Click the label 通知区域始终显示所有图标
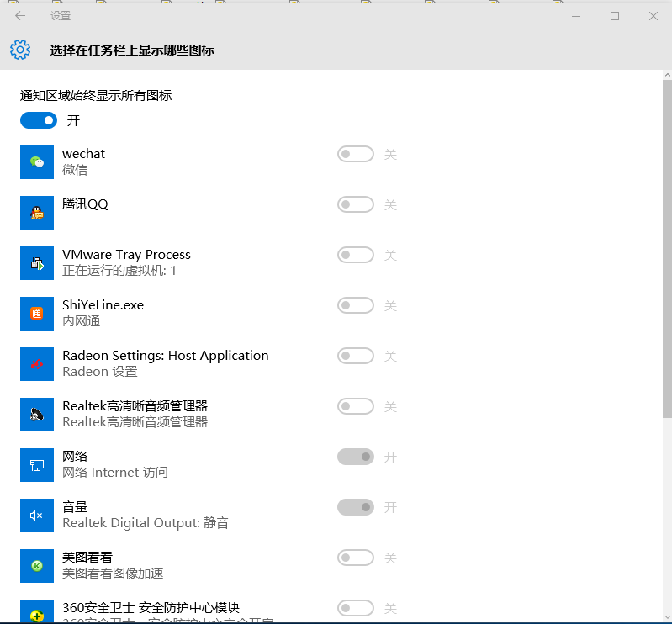 pyautogui.click(x=96, y=95)
